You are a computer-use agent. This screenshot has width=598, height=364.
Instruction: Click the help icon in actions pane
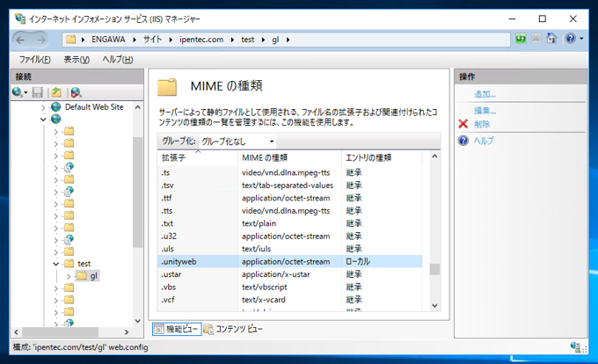[x=463, y=141]
